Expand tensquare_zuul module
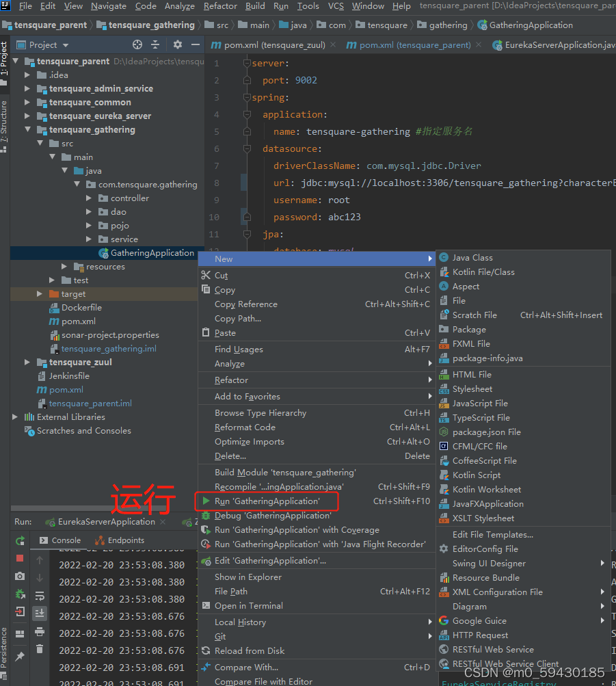 point(27,362)
